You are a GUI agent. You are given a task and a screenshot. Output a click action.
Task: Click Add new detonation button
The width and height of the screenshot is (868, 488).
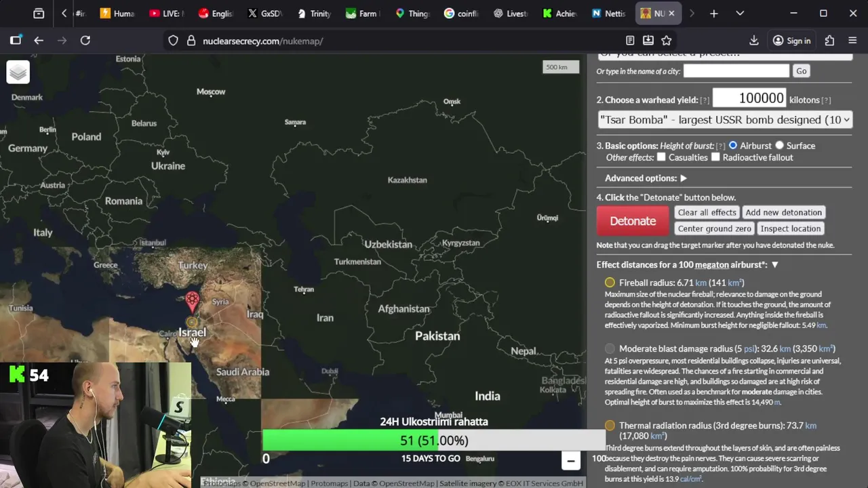coord(783,212)
